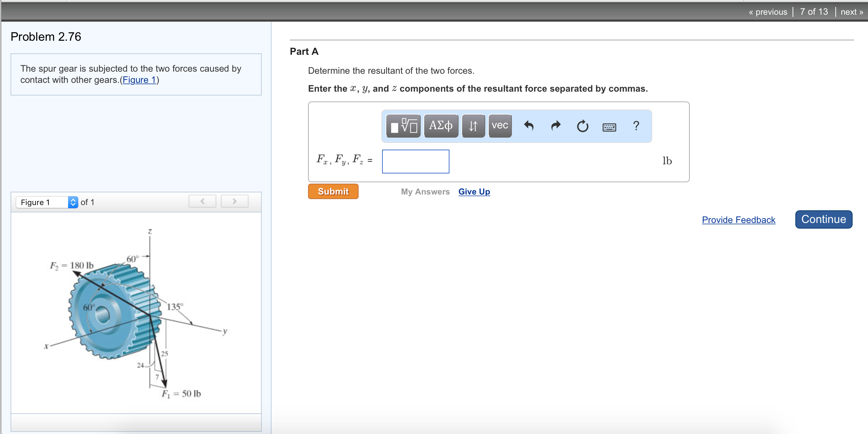Redo the equation edit
Image resolution: width=868 pixels, height=434 pixels.
[x=556, y=126]
